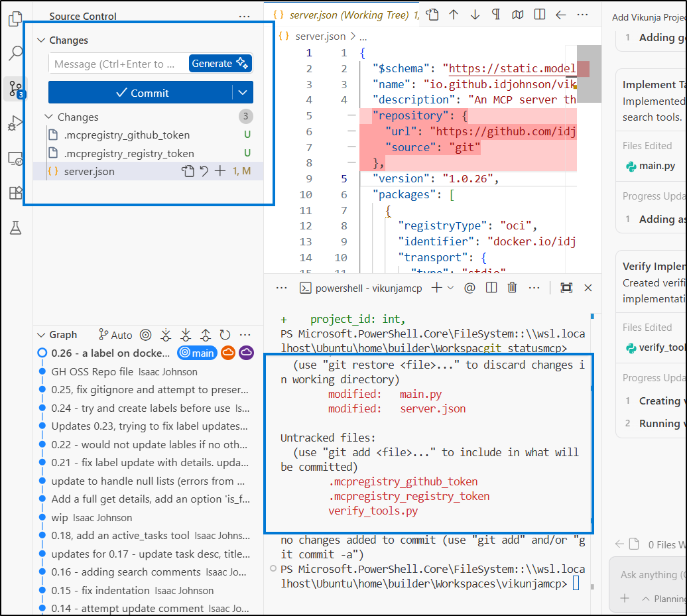Open the Explorer view in activity bar
Viewport: 687px width, 616px height.
(x=15, y=19)
